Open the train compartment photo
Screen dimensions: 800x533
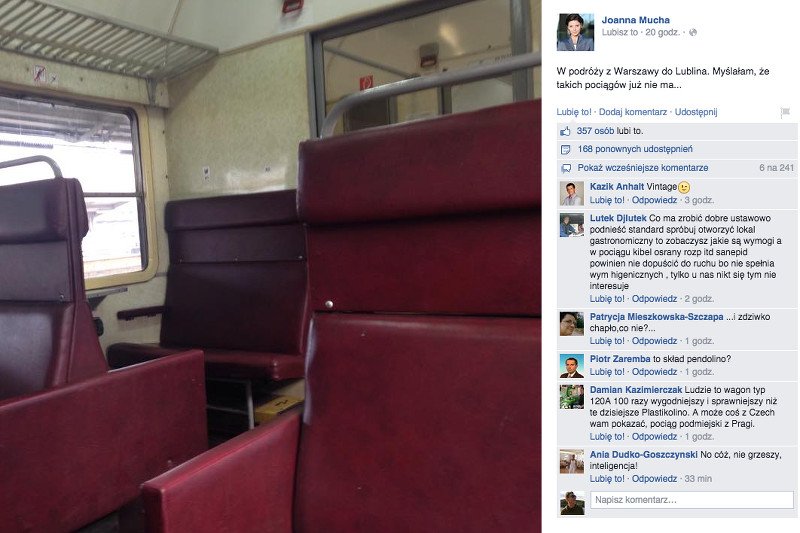pyautogui.click(x=270, y=266)
